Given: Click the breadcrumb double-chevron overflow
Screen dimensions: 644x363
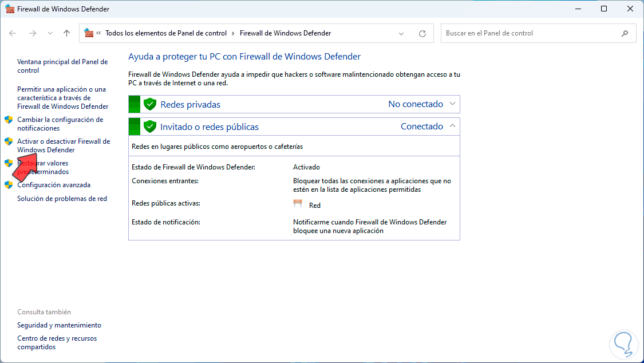Looking at the screenshot, I should pos(98,33).
